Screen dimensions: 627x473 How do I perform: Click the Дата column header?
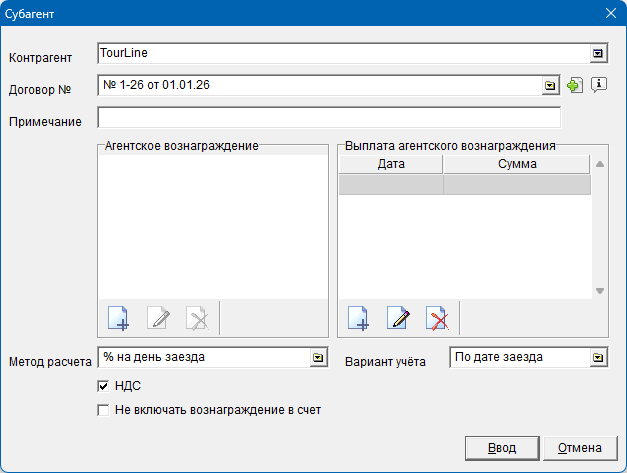[x=390, y=164]
